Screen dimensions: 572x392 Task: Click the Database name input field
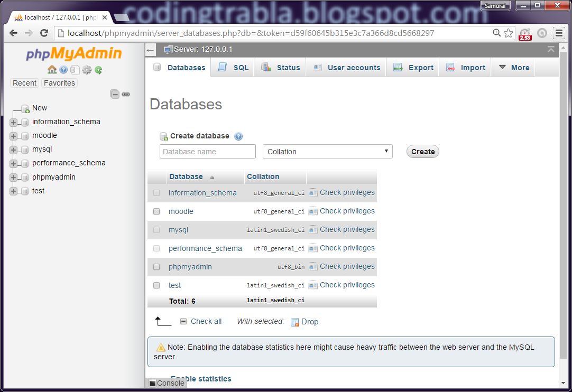click(208, 151)
